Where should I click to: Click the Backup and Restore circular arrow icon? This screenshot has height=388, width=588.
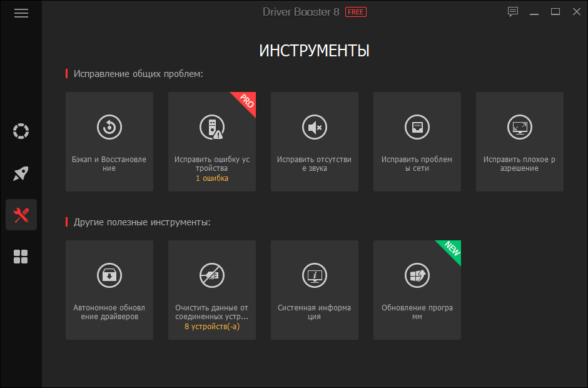(109, 127)
